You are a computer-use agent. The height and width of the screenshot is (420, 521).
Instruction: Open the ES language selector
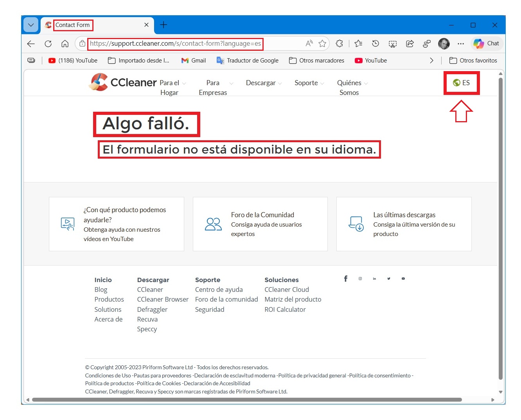coord(462,83)
